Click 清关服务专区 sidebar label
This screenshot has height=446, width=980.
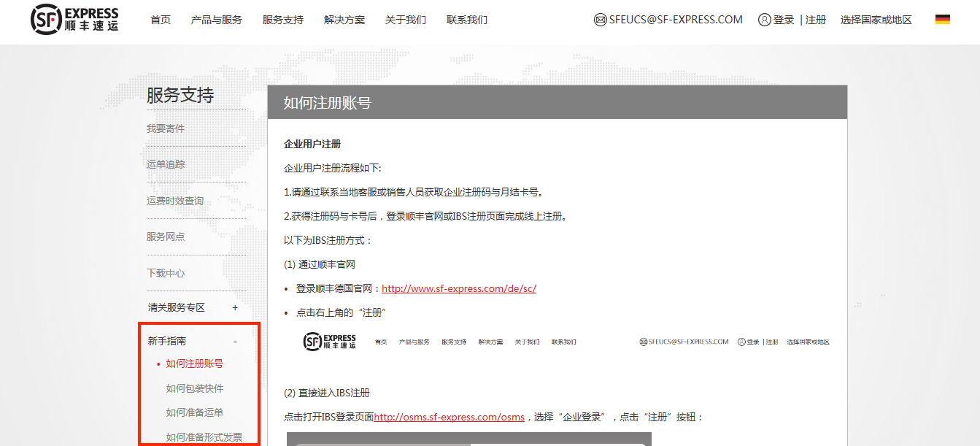(177, 307)
